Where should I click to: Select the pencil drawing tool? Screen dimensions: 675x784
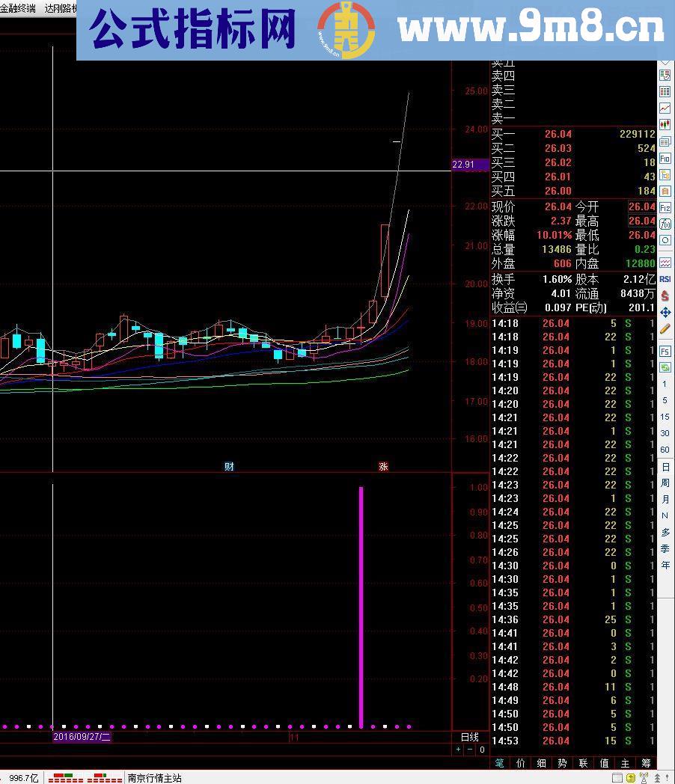click(x=665, y=328)
